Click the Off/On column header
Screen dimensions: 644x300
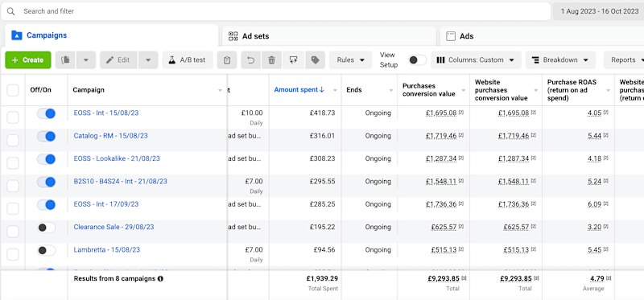click(x=41, y=90)
